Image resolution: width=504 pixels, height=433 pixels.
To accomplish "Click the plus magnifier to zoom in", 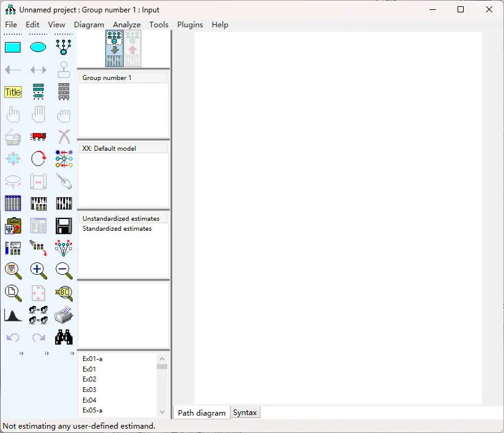I will tap(38, 271).
